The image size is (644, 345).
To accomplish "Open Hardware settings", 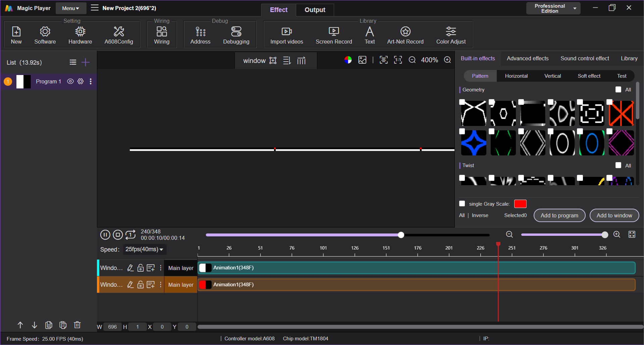I will point(80,35).
